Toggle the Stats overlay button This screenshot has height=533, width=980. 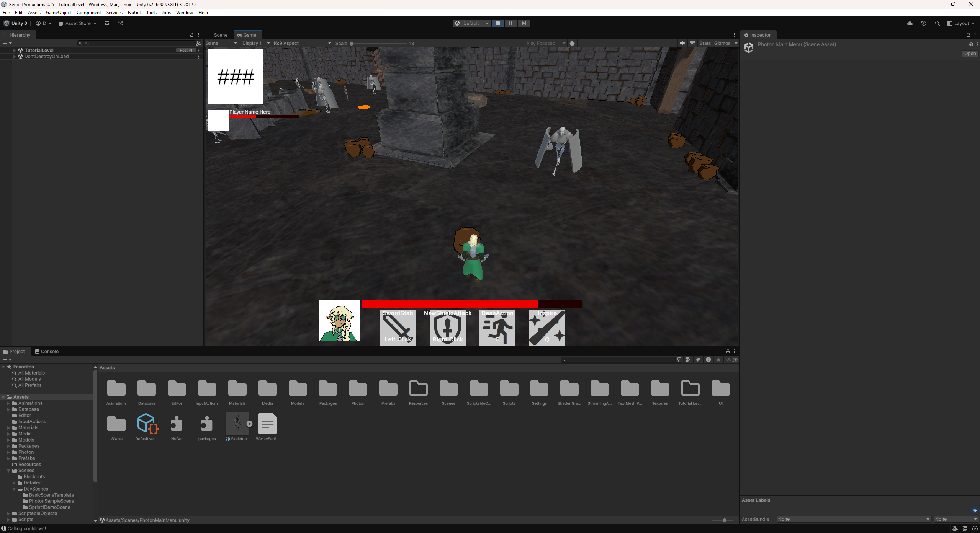(x=705, y=43)
